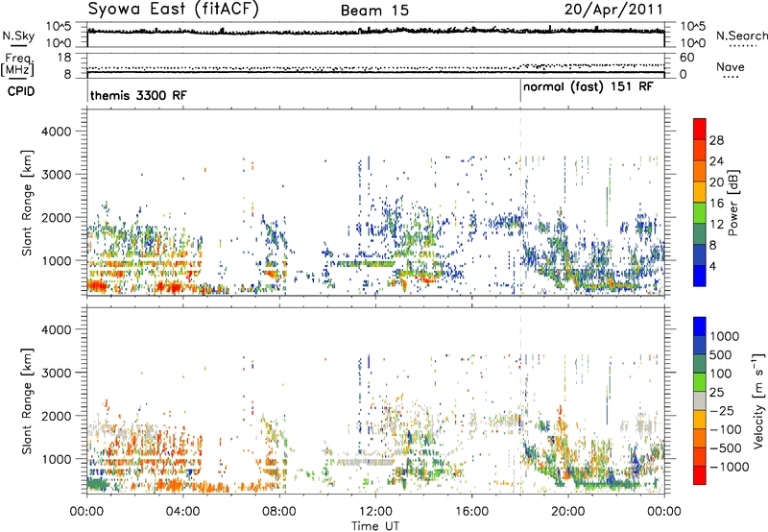This screenshot has height=532, width=768.
Task: Click Power colorbar segment between 8 and 12
Action: [x=700, y=234]
